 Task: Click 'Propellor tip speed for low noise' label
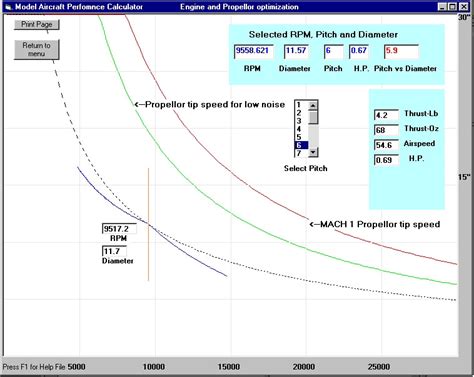(210, 105)
